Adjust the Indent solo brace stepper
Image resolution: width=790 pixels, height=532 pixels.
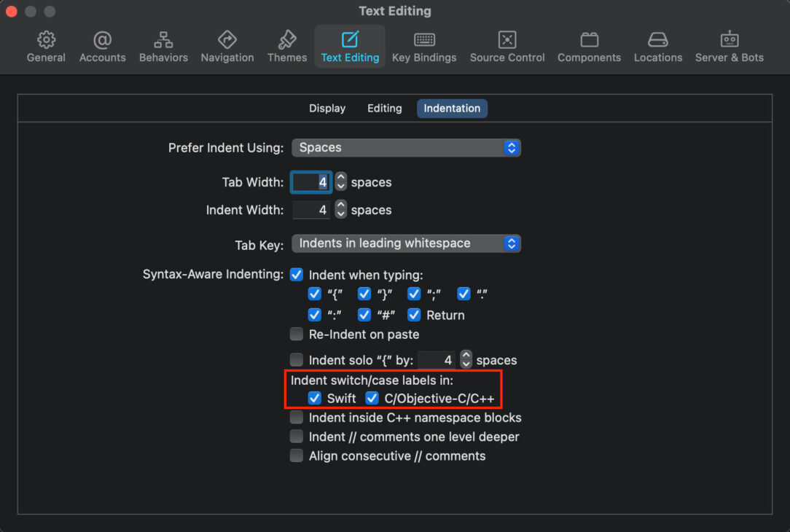466,360
